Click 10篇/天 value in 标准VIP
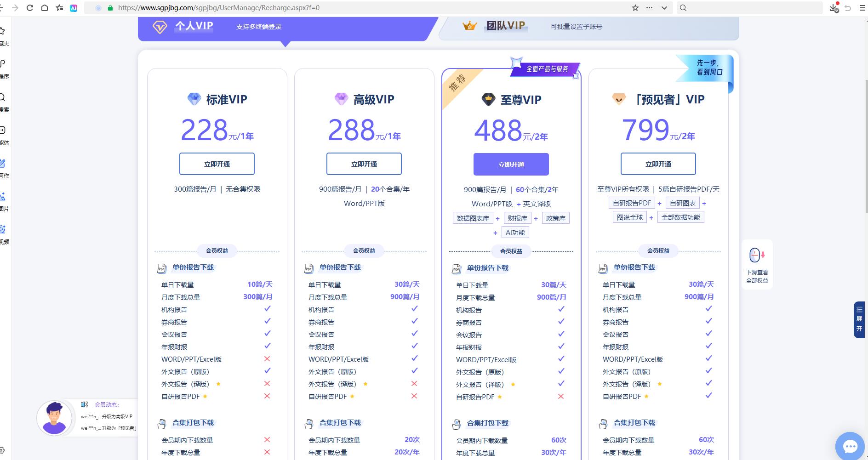Screen dimensions: 868x460 pos(260,284)
